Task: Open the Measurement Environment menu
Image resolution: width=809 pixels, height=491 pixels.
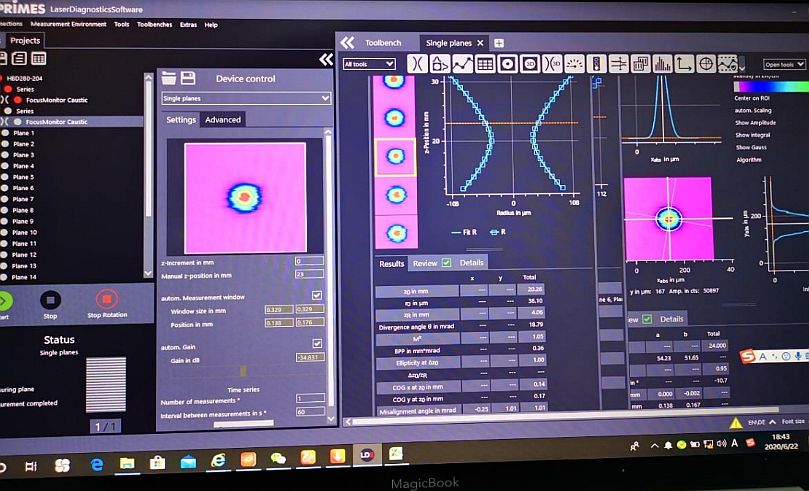Action: tap(69, 24)
